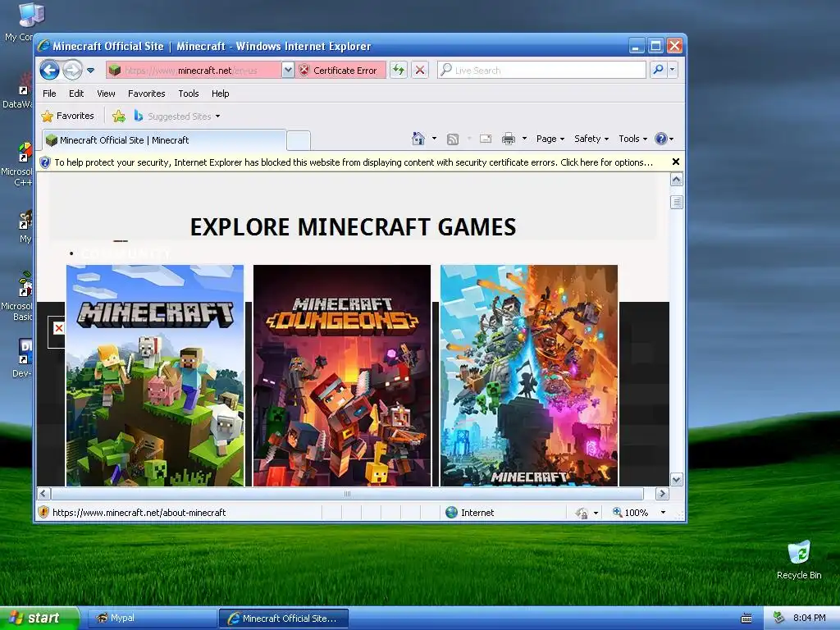
Task: Click the Print icon
Action: pos(509,139)
